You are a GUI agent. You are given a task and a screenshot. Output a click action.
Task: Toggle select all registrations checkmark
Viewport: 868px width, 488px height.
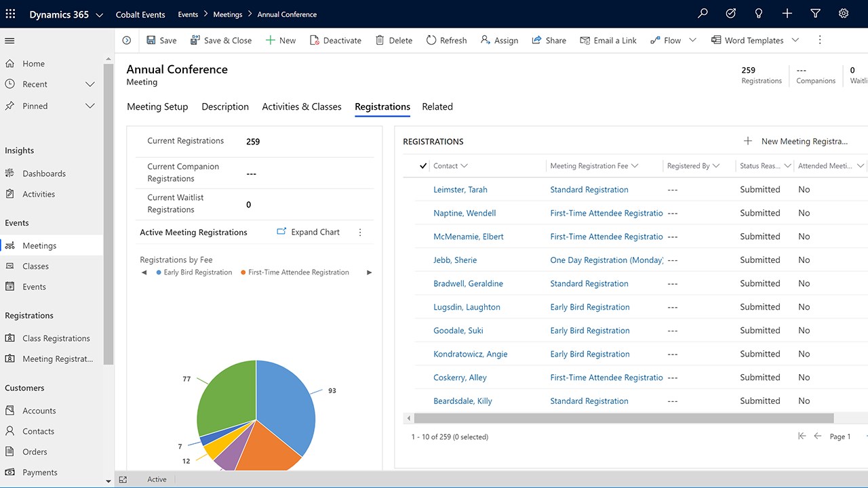point(423,166)
